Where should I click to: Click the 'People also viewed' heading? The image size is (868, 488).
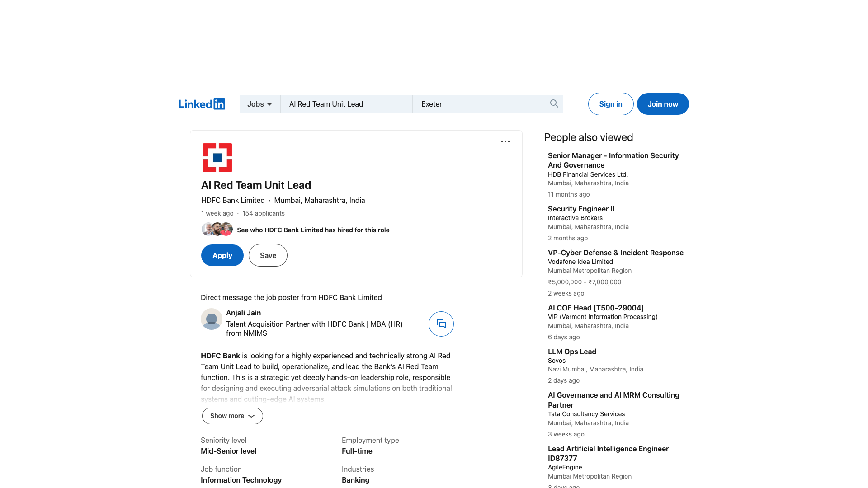pyautogui.click(x=589, y=137)
